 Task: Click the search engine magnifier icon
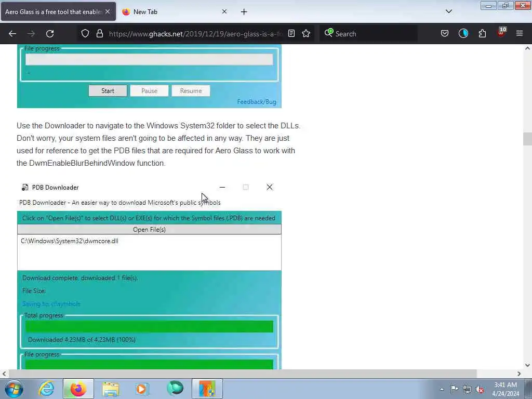(x=328, y=33)
